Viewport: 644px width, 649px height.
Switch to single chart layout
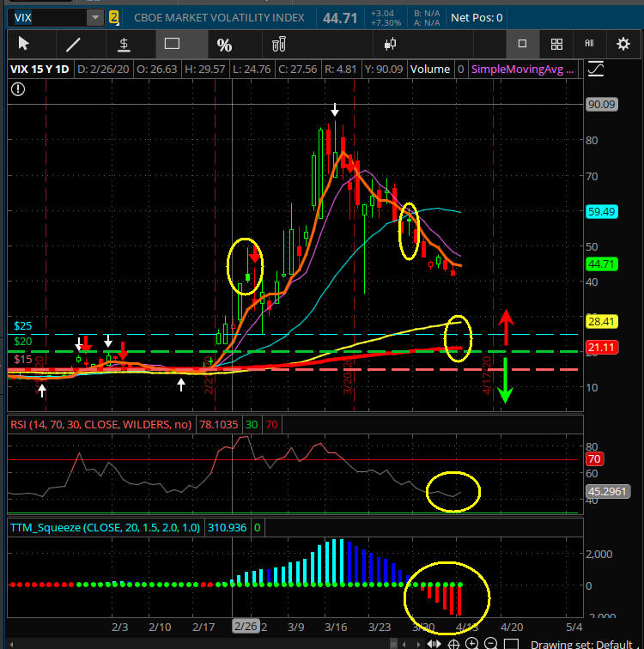(x=522, y=44)
